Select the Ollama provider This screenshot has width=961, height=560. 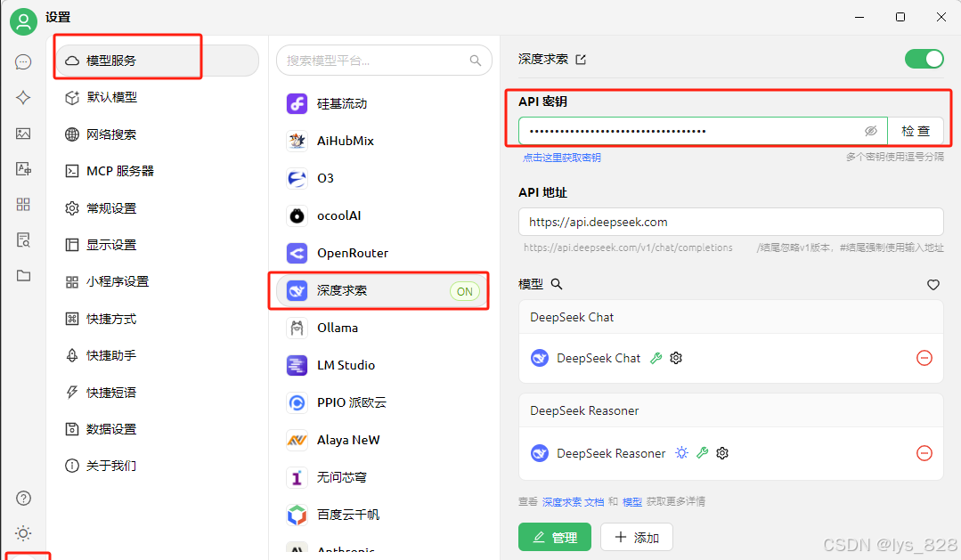point(384,328)
